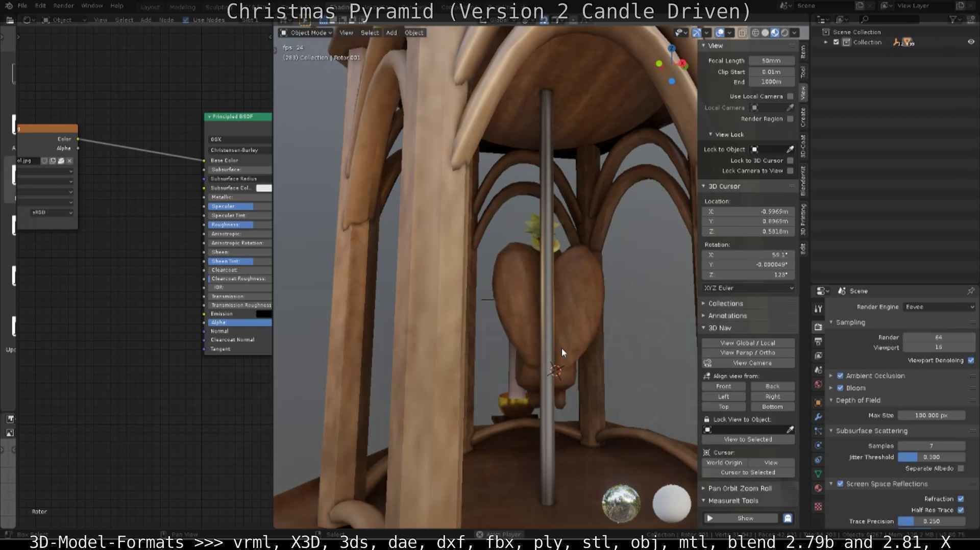Open the View Layer properties tab icon
The width and height of the screenshot is (980, 550).
[x=818, y=356]
